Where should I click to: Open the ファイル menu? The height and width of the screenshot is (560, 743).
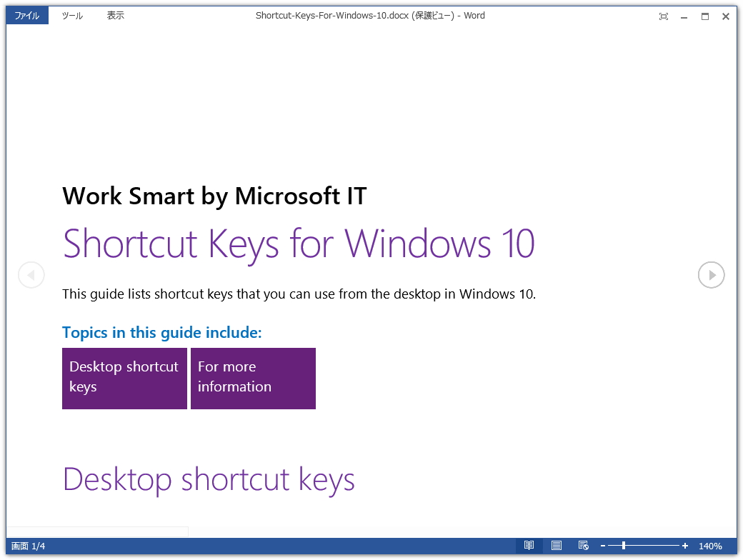[26, 14]
